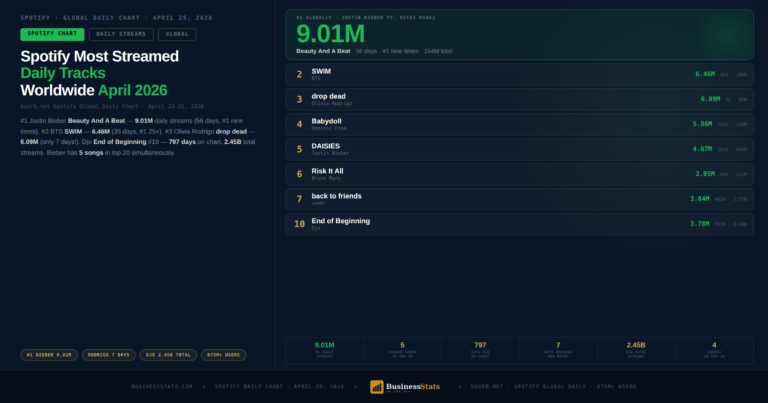Viewport: 768px width, 403px height.
Task: Click the '#1 BIEBER 9.01M' tag
Action: [x=49, y=355]
